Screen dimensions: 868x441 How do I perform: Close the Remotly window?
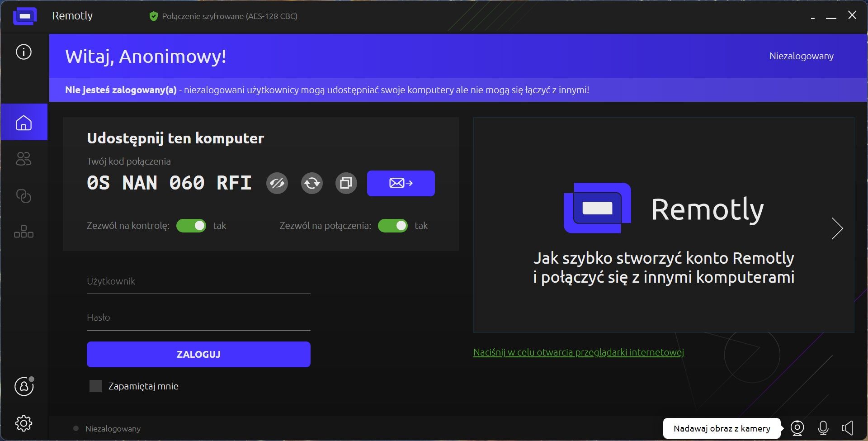(852, 15)
